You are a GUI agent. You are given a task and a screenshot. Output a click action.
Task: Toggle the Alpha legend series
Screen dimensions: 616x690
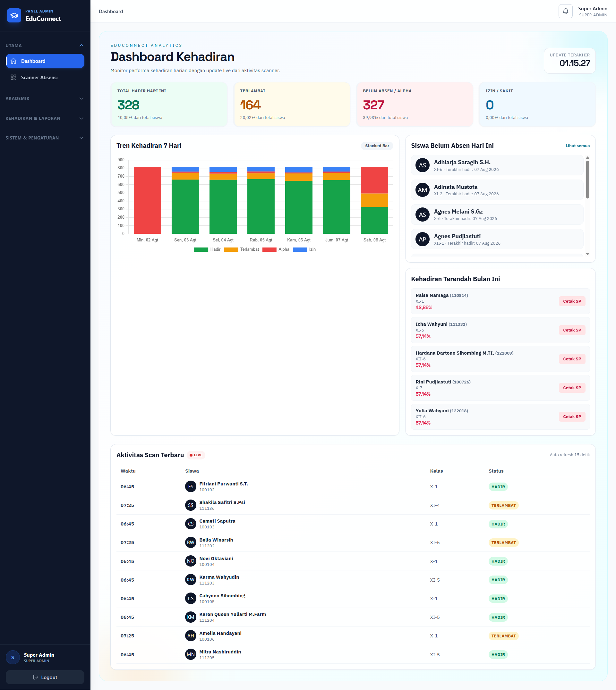pyautogui.click(x=276, y=249)
